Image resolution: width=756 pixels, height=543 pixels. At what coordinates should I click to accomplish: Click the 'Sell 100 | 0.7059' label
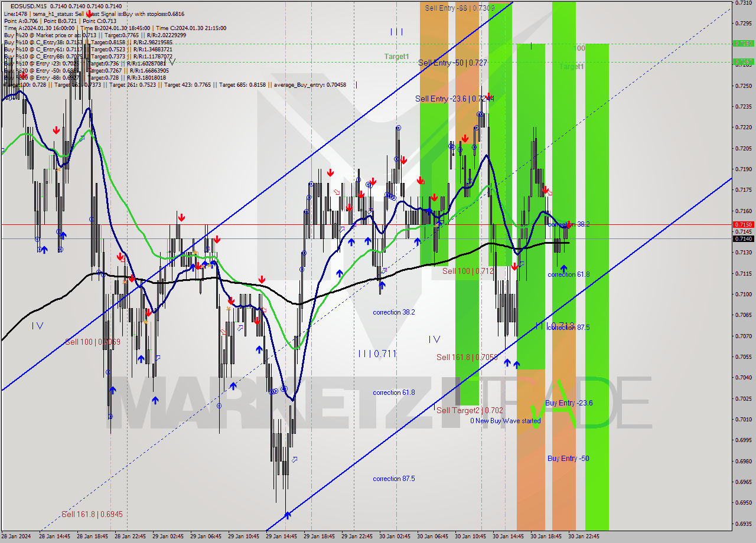point(93,342)
